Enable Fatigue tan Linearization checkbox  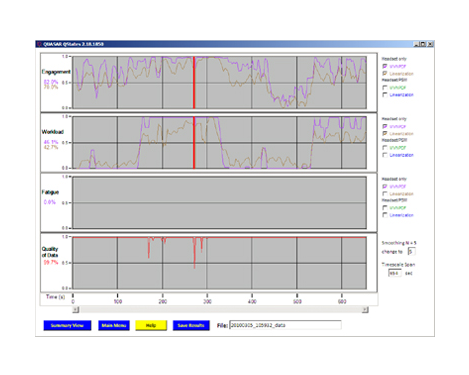[x=385, y=194]
